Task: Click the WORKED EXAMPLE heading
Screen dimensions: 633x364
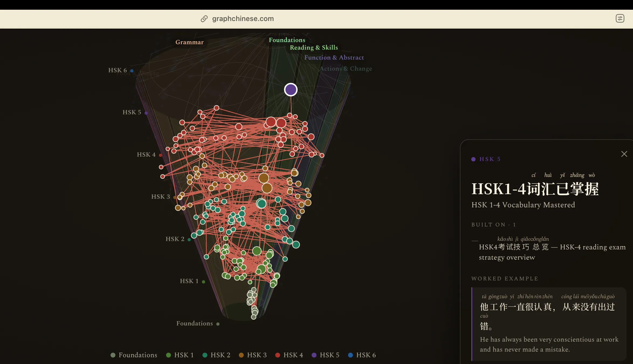Action: pyautogui.click(x=505, y=279)
